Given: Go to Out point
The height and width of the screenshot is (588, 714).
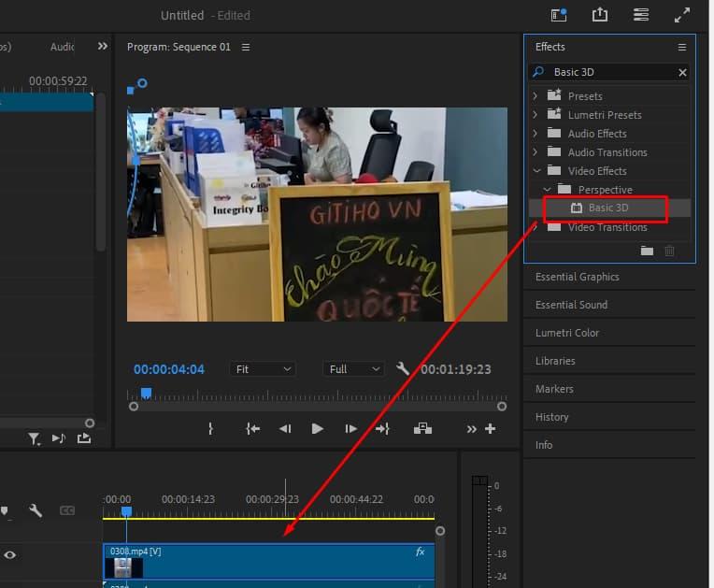Looking at the screenshot, I should (x=382, y=428).
